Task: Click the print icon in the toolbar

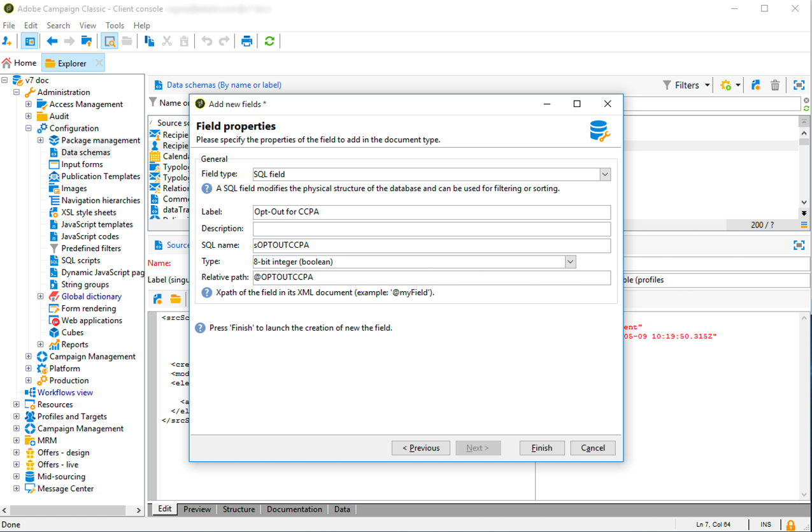Action: pyautogui.click(x=246, y=41)
